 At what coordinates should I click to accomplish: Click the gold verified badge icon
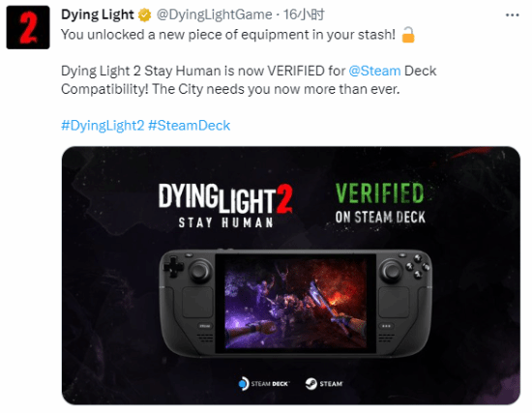(x=144, y=15)
